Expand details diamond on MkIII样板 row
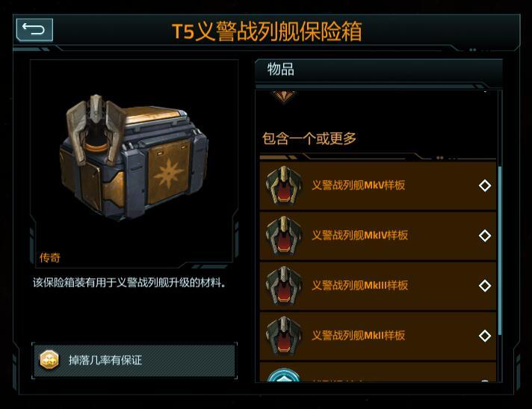This screenshot has width=532, height=409. (x=485, y=286)
